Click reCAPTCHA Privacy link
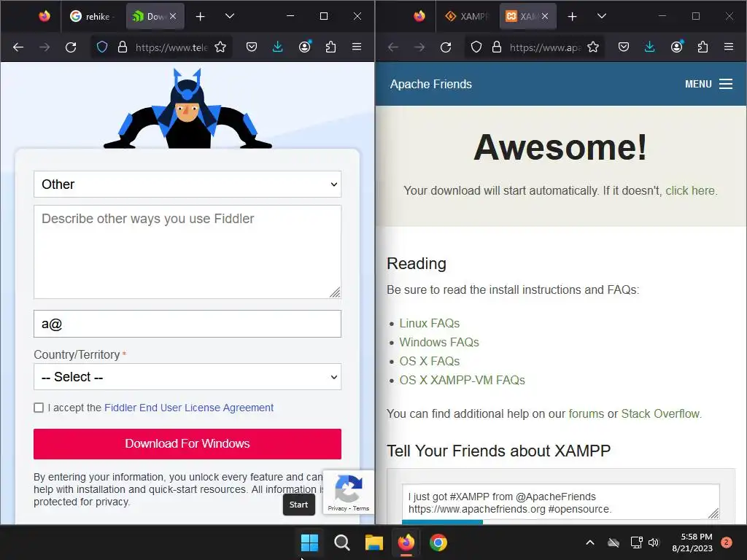Image resolution: width=747 pixels, height=560 pixels. click(337, 508)
